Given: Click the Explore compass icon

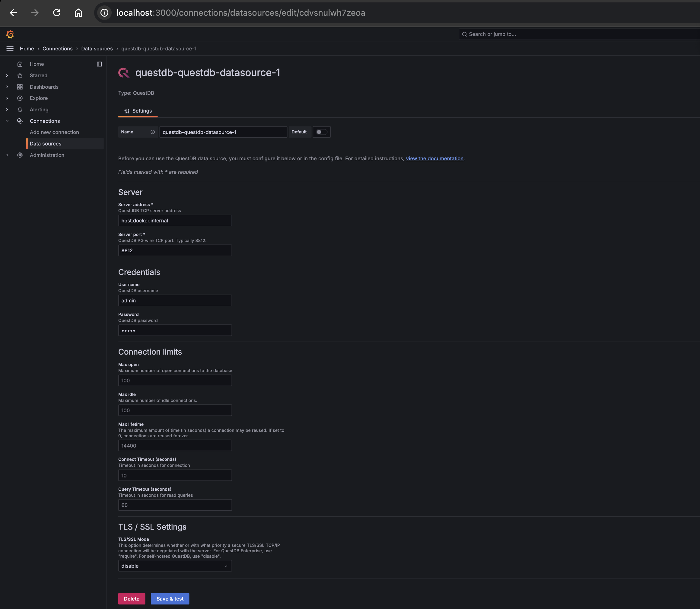Looking at the screenshot, I should [20, 98].
